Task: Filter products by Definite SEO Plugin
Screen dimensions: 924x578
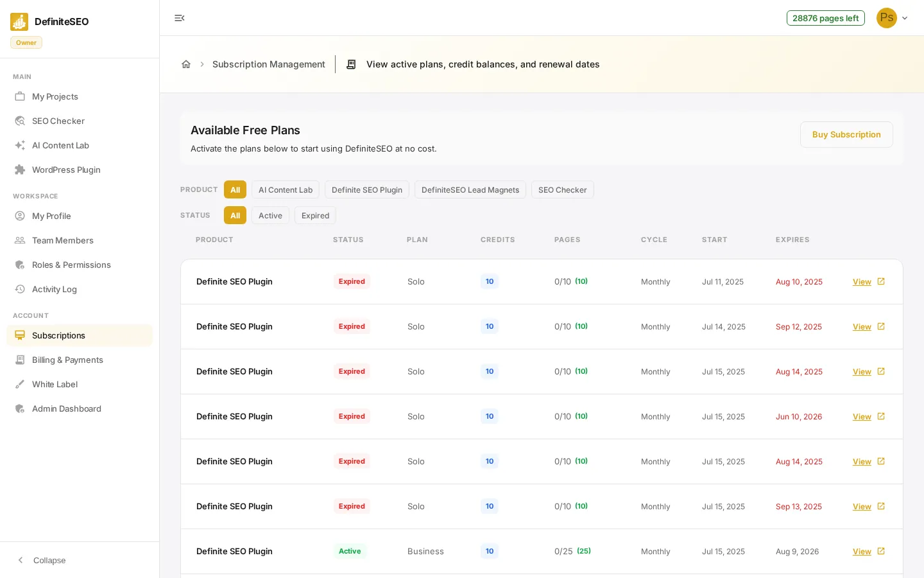Action: [367, 189]
